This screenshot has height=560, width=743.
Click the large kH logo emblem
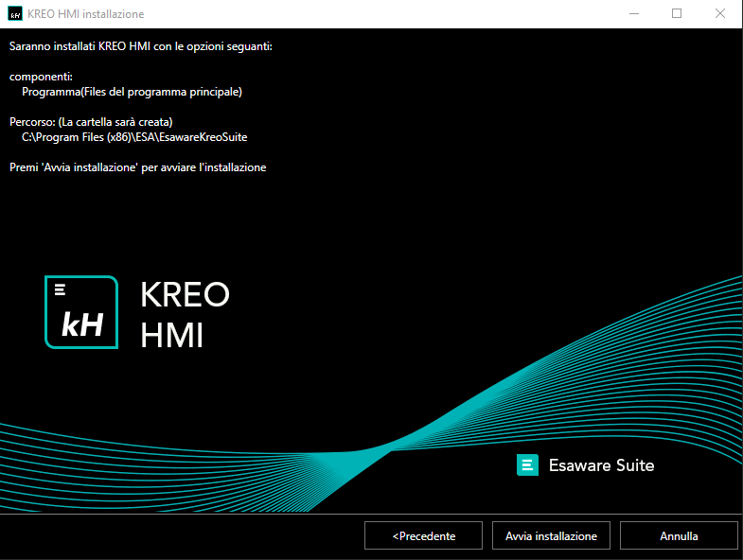click(81, 312)
